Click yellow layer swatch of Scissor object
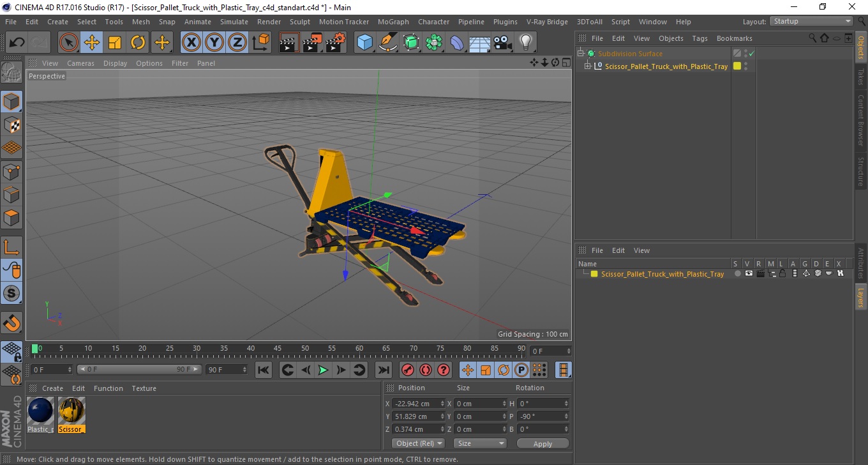The height and width of the screenshot is (465, 868). pyautogui.click(x=737, y=66)
